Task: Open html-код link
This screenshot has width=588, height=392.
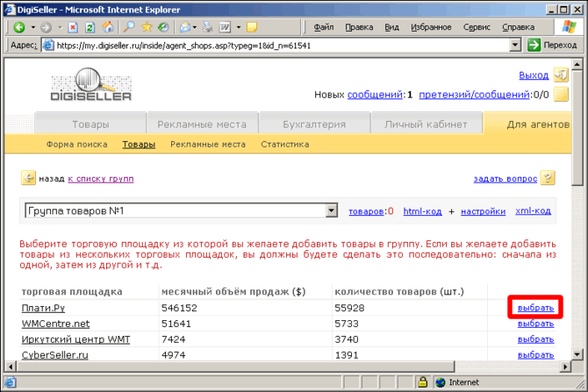Action: pos(422,211)
